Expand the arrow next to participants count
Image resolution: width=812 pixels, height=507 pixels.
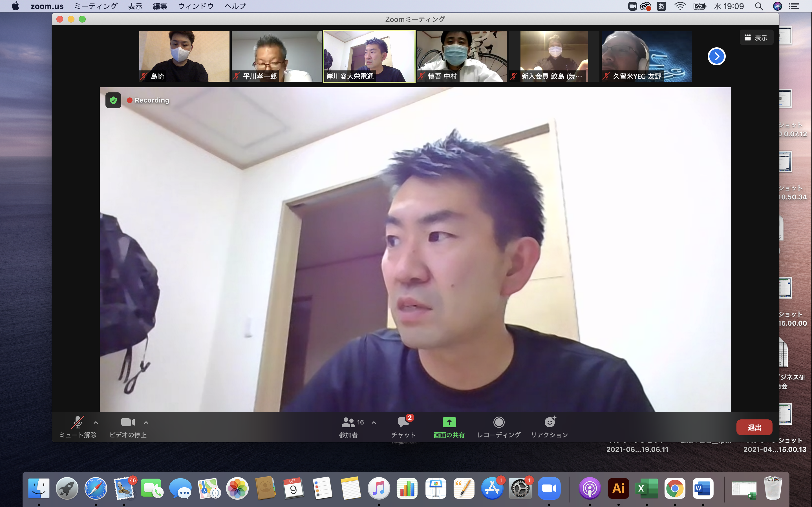pyautogui.click(x=374, y=422)
